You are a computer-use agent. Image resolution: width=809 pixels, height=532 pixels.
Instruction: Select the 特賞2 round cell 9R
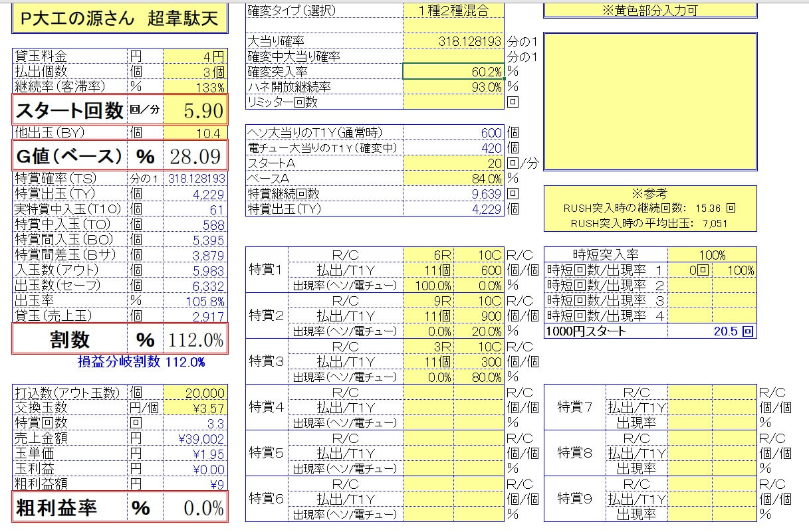pyautogui.click(x=429, y=300)
